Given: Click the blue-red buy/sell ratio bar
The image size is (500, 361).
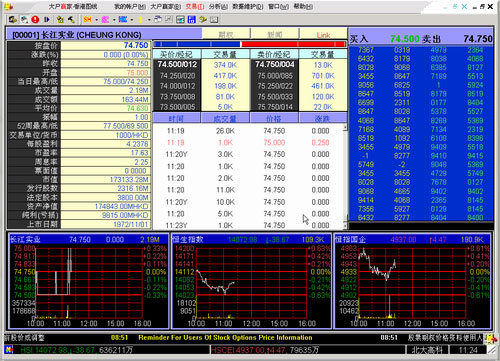Looking at the screenshot, I should click(250, 44).
